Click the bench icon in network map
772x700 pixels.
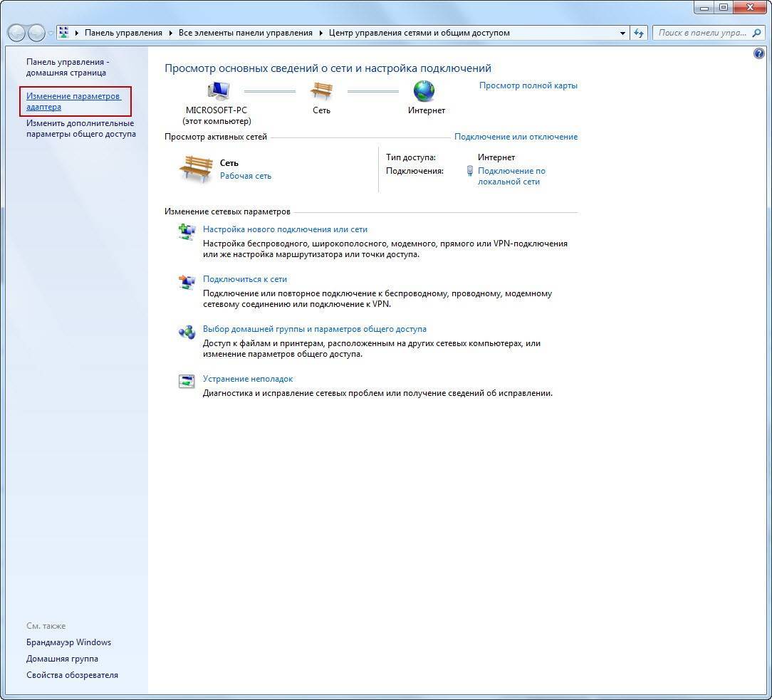(x=321, y=91)
